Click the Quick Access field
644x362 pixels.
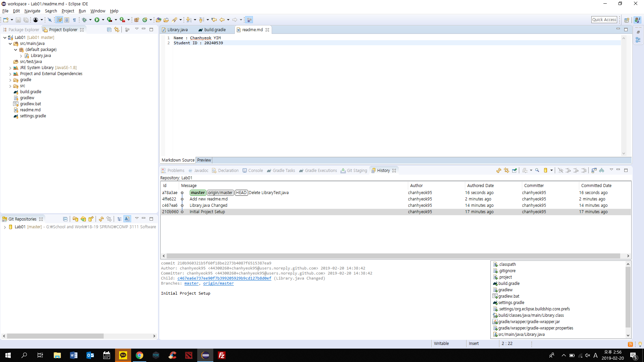[x=604, y=19]
